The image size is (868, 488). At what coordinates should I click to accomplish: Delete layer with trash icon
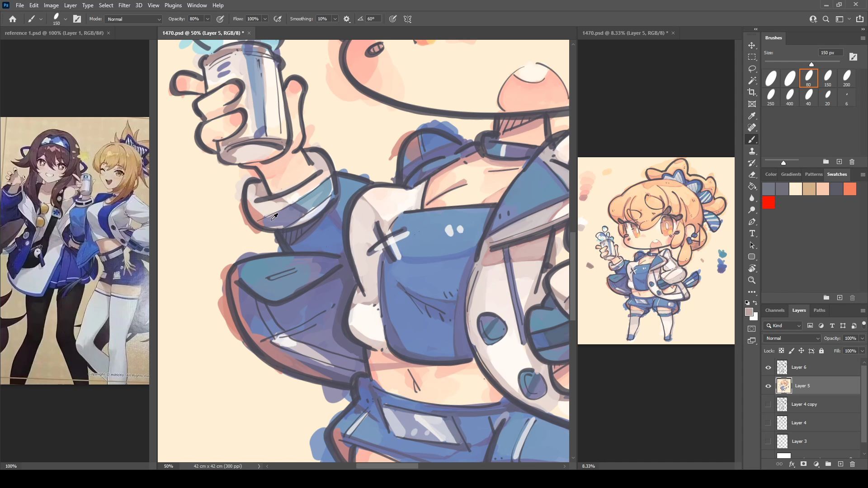(852, 464)
